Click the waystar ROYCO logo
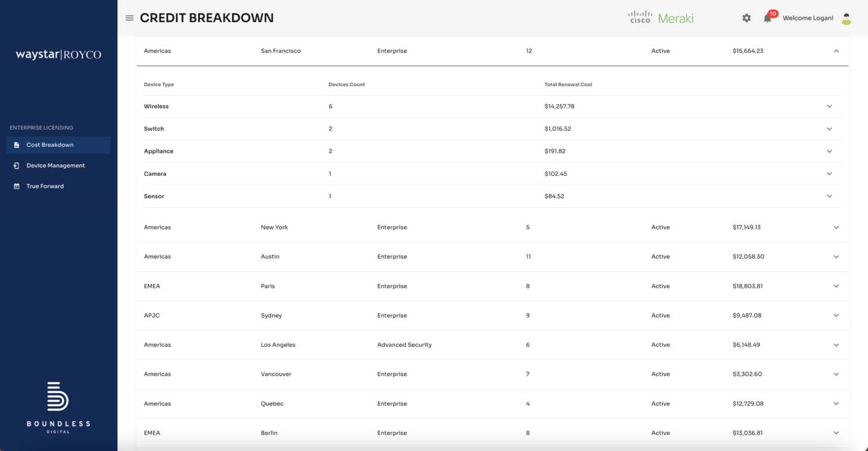The height and width of the screenshot is (451, 868). coord(58,54)
